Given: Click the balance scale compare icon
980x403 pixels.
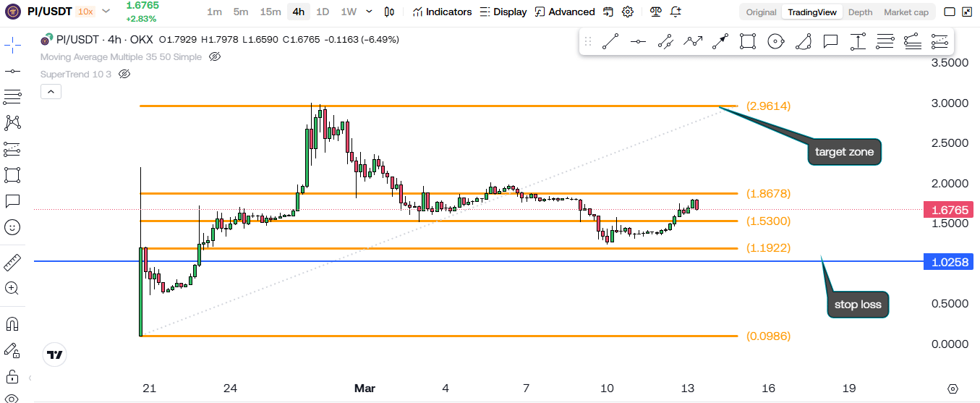Looking at the screenshot, I should pos(655,12).
